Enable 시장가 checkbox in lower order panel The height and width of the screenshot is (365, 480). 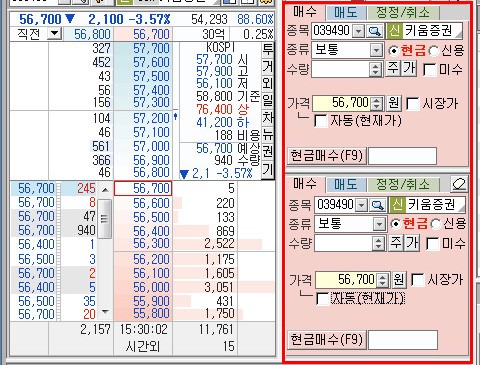pyautogui.click(x=417, y=280)
